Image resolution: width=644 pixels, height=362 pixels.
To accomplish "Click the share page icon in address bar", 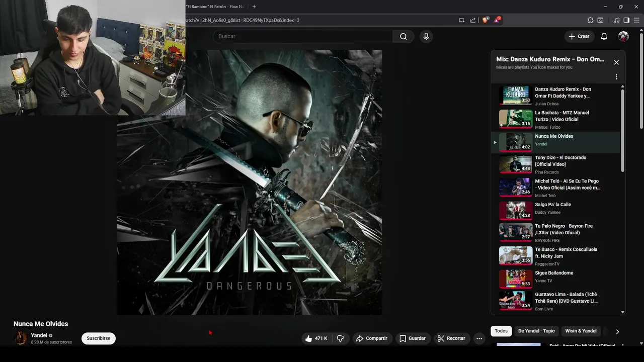I will pyautogui.click(x=473, y=20).
